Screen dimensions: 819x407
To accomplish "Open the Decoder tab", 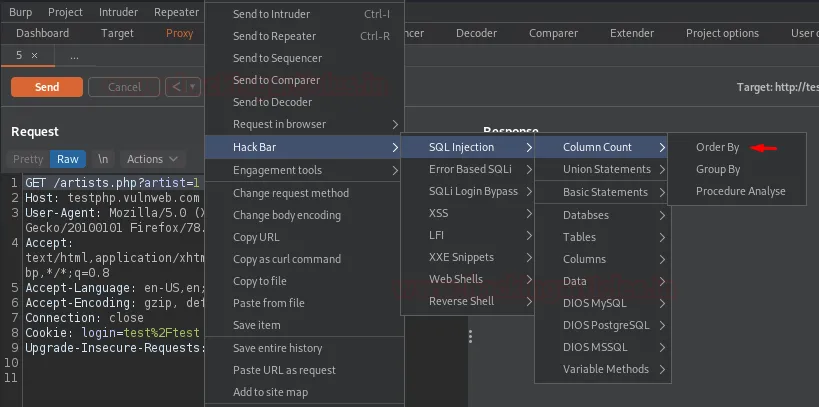I will pyautogui.click(x=476, y=33).
